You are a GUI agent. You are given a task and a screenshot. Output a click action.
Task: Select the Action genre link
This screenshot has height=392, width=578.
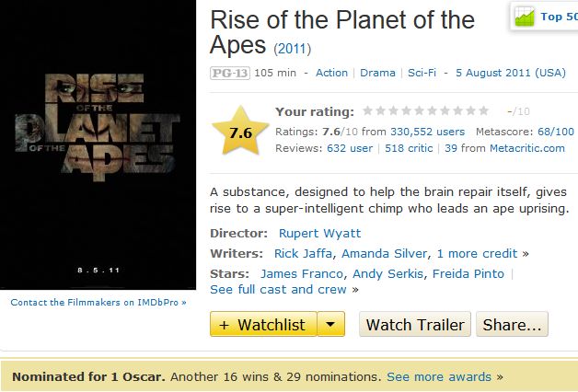tap(331, 73)
